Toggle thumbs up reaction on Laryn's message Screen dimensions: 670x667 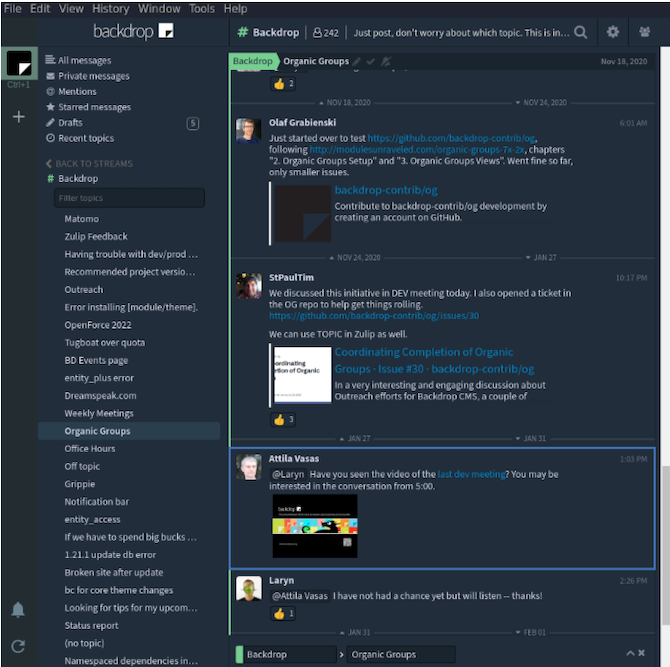[283, 613]
